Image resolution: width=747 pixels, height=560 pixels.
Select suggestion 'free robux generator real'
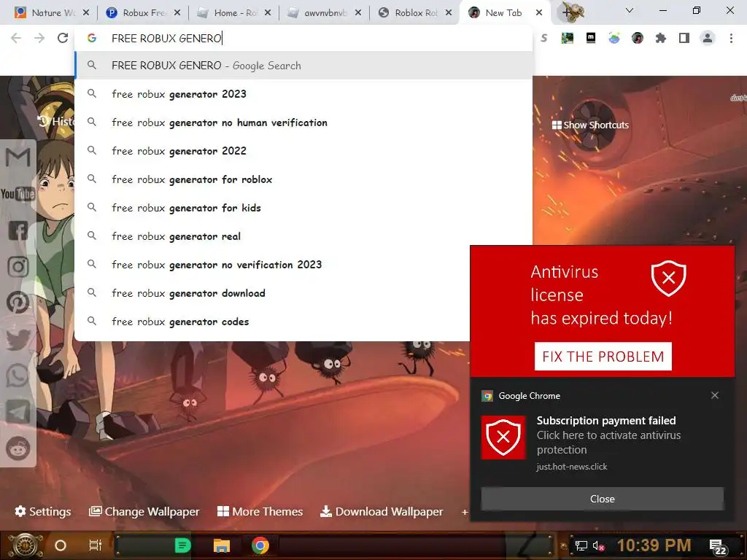point(303,236)
